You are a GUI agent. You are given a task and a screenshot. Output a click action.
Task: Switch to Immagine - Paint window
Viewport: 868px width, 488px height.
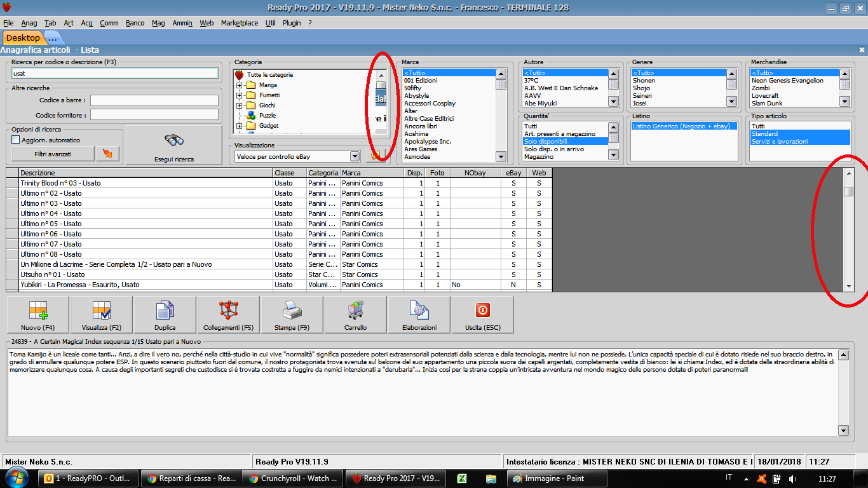[557, 478]
